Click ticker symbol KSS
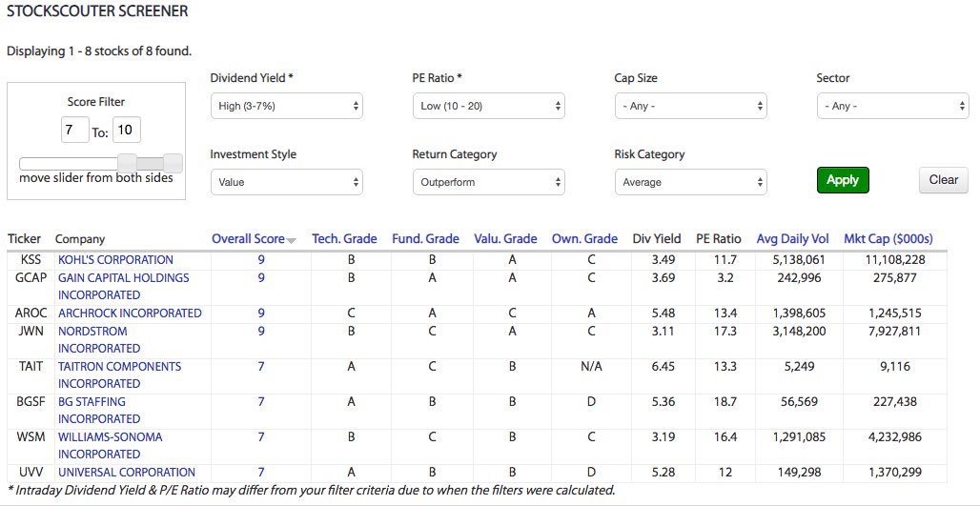This screenshot has width=980, height=506. pyautogui.click(x=31, y=260)
